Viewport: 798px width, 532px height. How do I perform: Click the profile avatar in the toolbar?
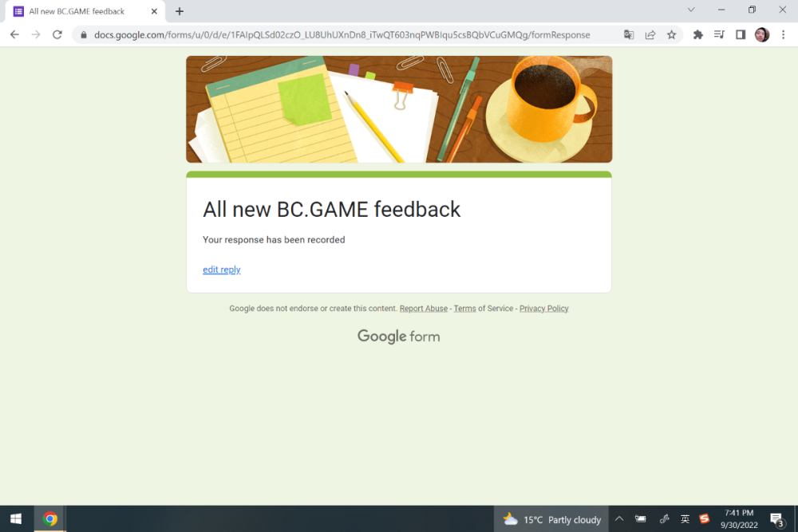pyautogui.click(x=761, y=35)
